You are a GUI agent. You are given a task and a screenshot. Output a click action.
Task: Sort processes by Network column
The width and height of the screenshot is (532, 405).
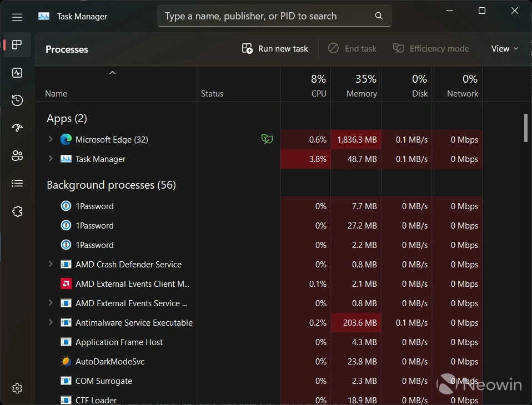click(x=457, y=85)
